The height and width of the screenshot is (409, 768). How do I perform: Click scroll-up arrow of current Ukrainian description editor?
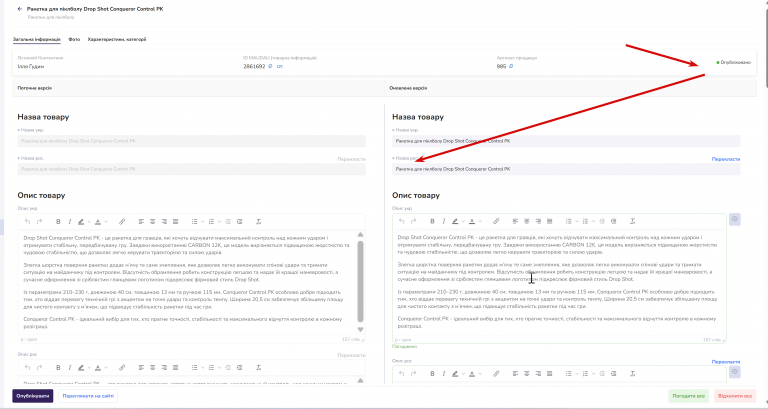360,235
